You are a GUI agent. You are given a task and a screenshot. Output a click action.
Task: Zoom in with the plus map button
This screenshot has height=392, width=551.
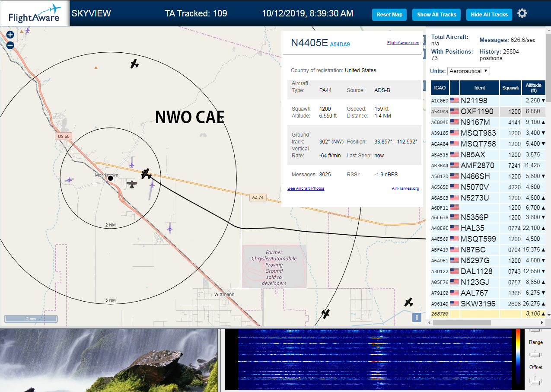click(x=10, y=35)
